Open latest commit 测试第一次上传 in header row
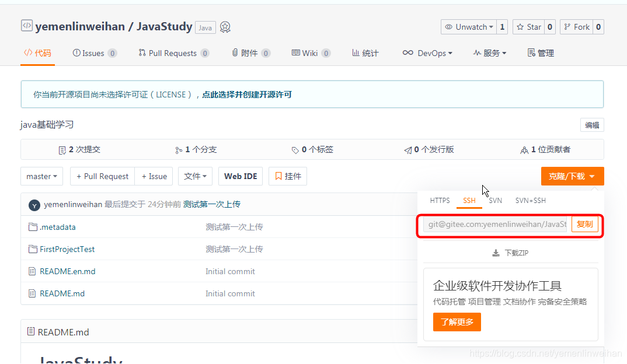Screen dimensions: 627x364 (212, 204)
